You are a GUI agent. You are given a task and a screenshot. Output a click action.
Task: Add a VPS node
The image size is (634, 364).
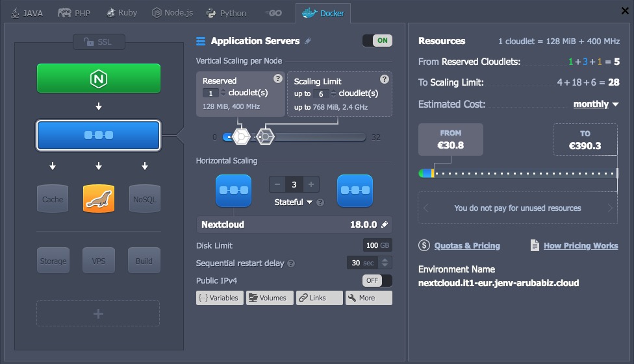click(99, 260)
